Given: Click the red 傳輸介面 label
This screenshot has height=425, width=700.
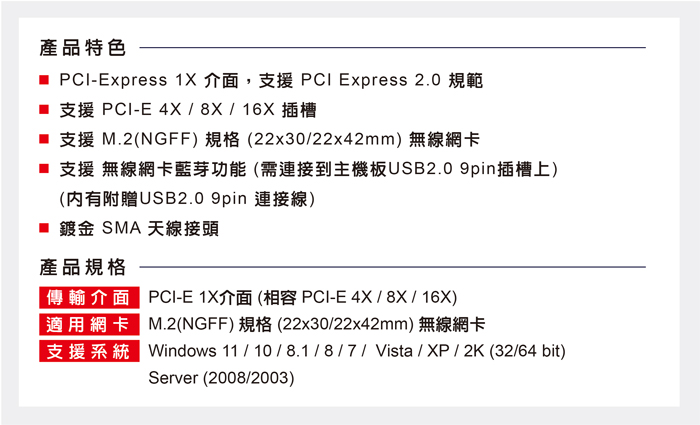Looking at the screenshot, I should [x=88, y=297].
